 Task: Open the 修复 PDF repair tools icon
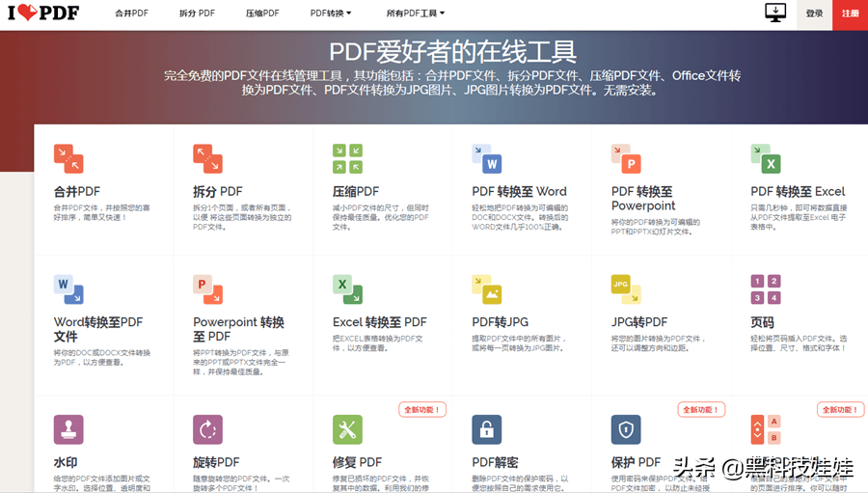click(347, 429)
